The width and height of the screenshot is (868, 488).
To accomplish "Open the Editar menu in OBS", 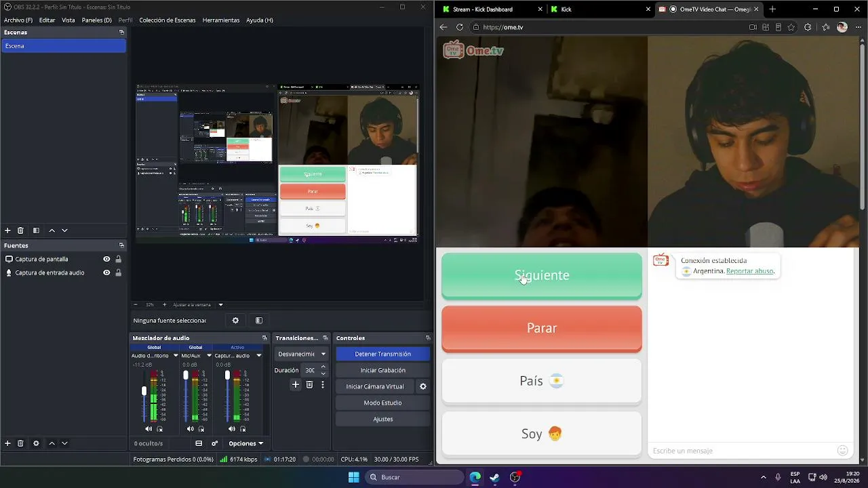I will (x=47, y=20).
